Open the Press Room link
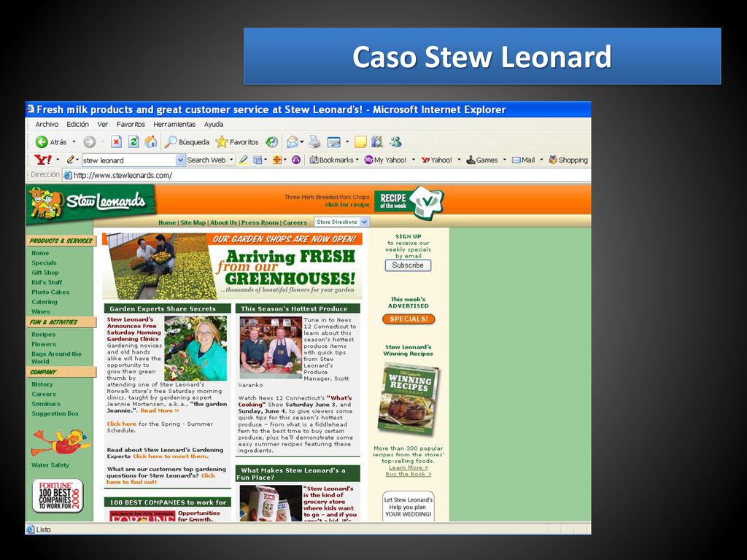 260,222
